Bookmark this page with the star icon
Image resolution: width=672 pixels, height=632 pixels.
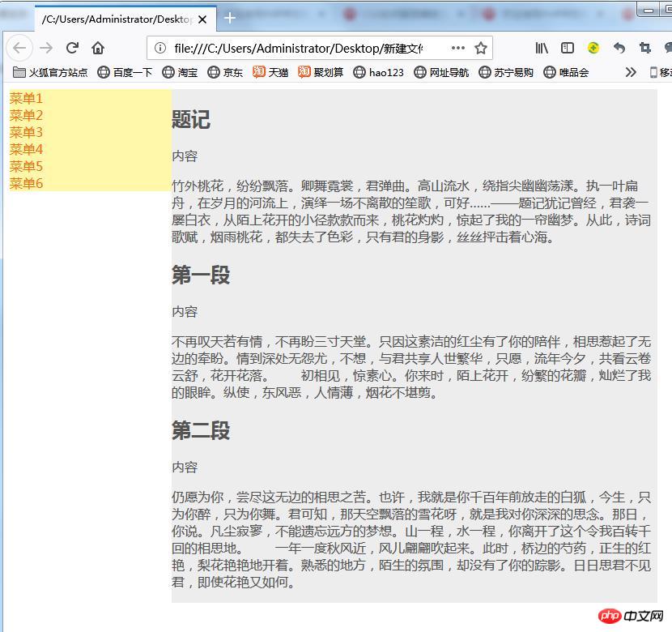[x=478, y=48]
